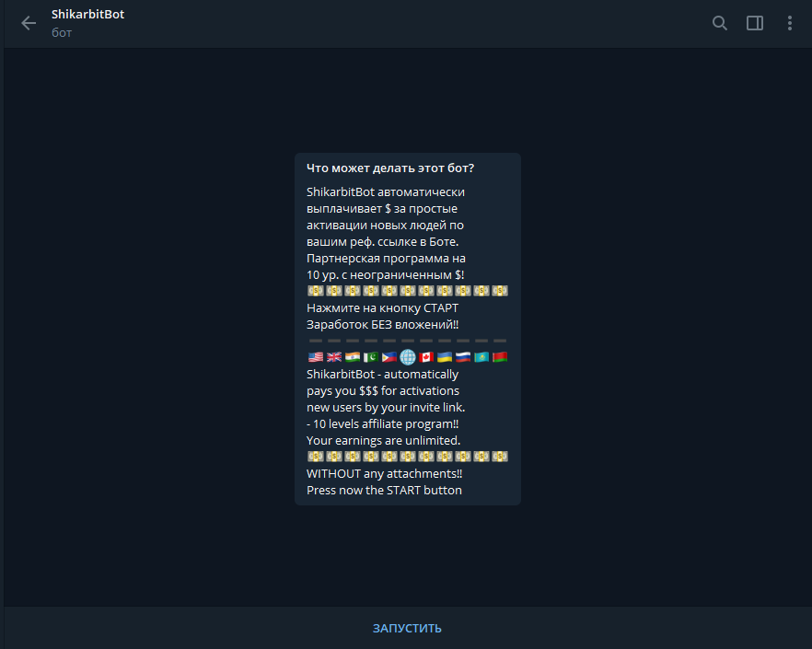This screenshot has width=812, height=649.
Task: Click the Belarus flag emoji
Action: click(500, 357)
